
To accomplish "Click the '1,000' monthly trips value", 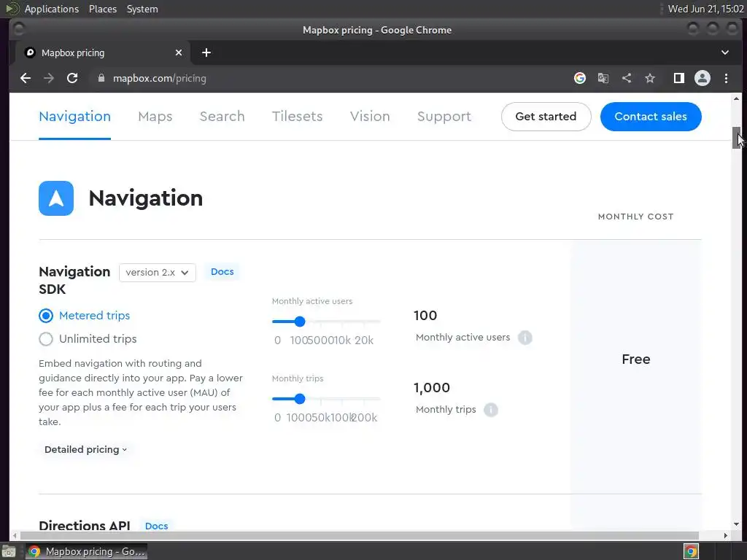I will point(432,388).
